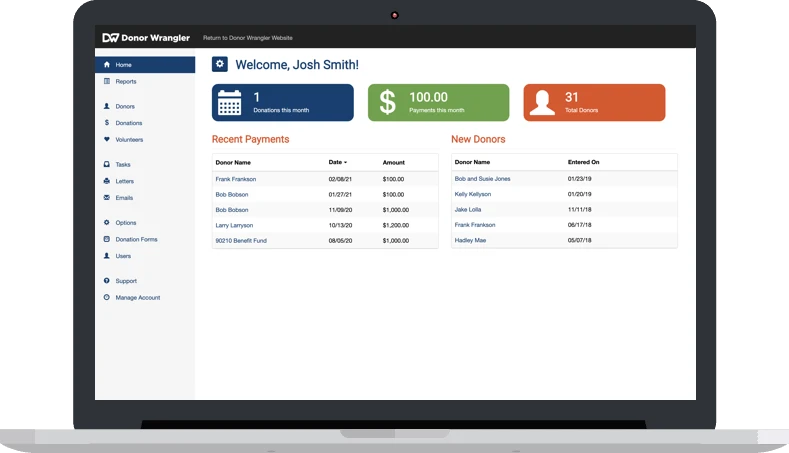Click the Home icon in the sidebar
Screen dimensions: 789x453
pos(107,65)
